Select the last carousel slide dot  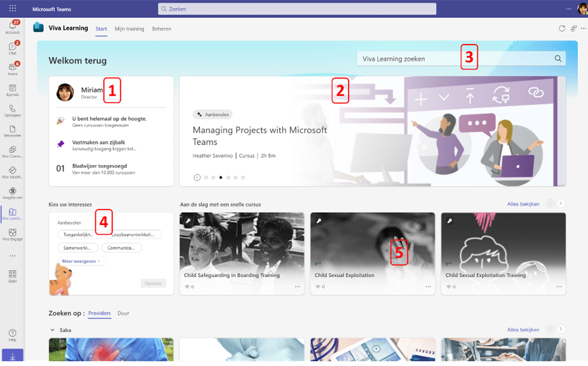tap(243, 178)
